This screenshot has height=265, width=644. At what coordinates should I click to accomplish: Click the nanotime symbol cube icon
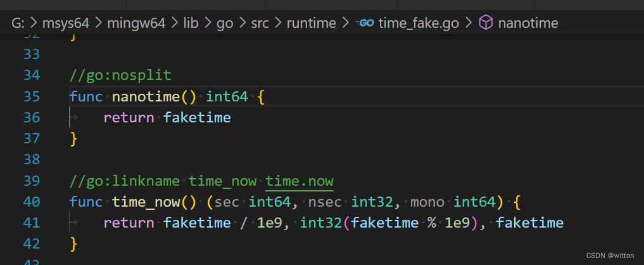point(485,23)
